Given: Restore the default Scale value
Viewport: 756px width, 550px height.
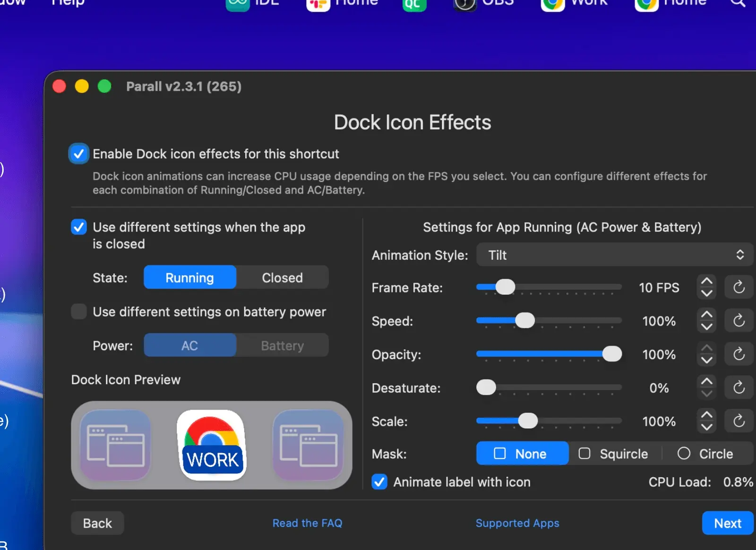Looking at the screenshot, I should pos(739,421).
